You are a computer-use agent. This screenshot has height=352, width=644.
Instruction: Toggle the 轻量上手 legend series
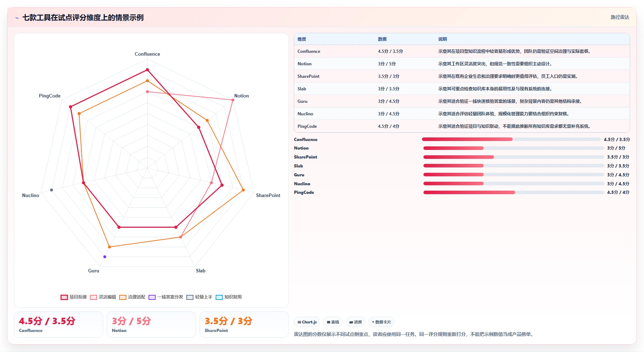click(200, 297)
